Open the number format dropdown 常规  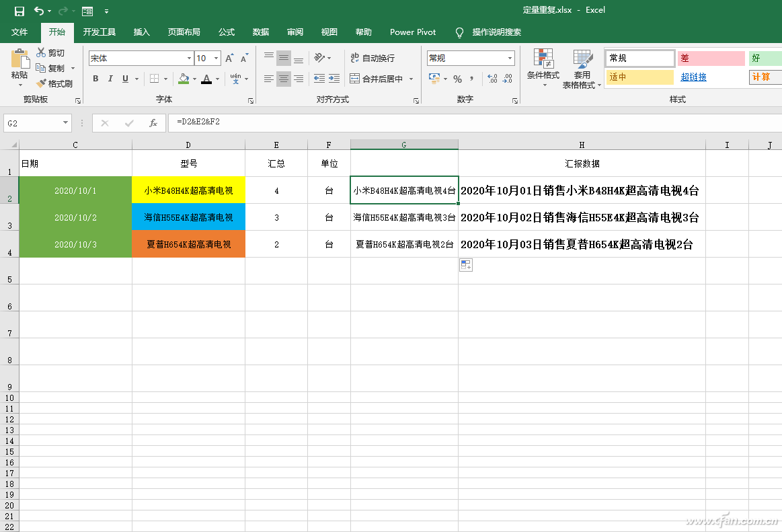pyautogui.click(x=510, y=59)
